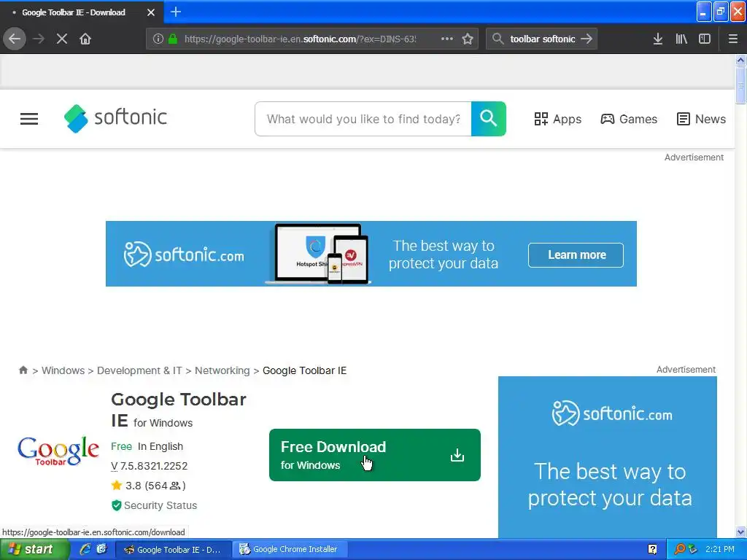Click the second quick launch icon in taskbar
747x560 pixels.
click(x=102, y=549)
